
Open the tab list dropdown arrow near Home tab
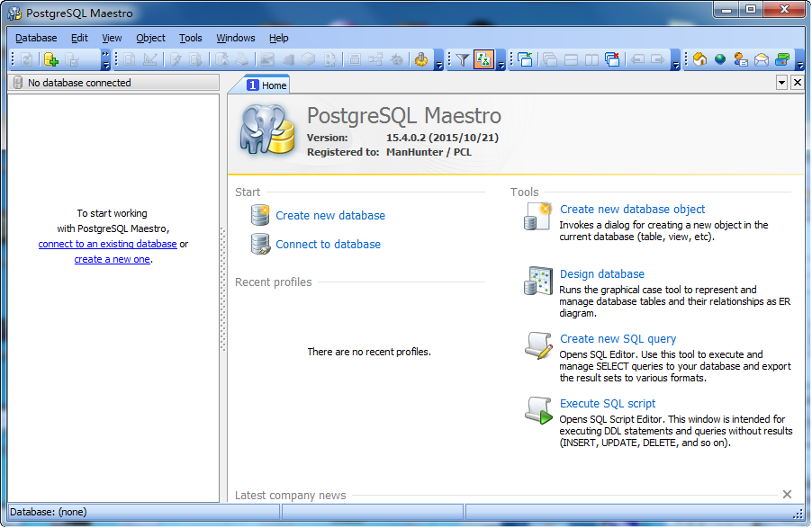tap(781, 83)
